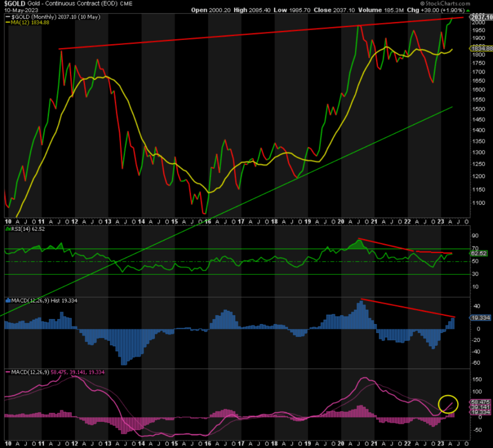Select the green RSI(14) indicator icon
Screen dimensions: 493x448
[x=7, y=228]
